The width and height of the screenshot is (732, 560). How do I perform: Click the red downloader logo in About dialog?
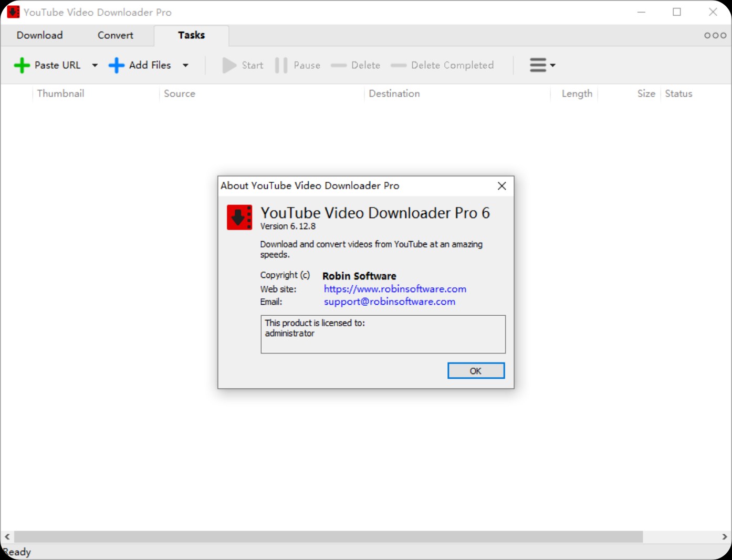(239, 217)
